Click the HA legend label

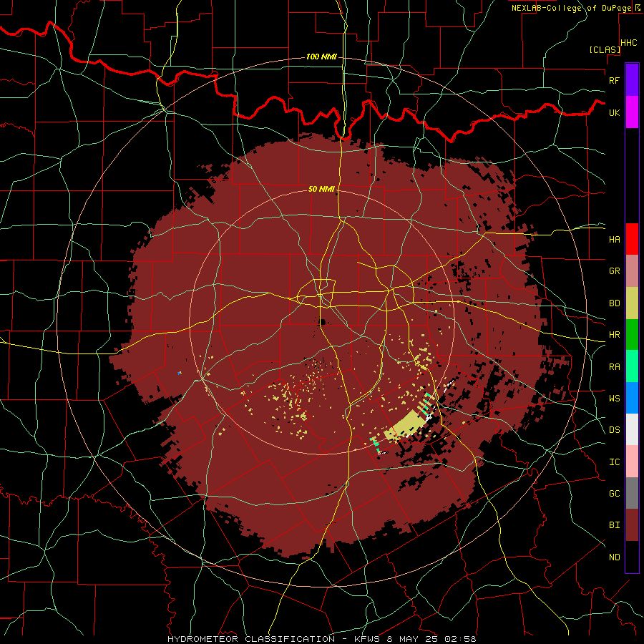pos(614,239)
